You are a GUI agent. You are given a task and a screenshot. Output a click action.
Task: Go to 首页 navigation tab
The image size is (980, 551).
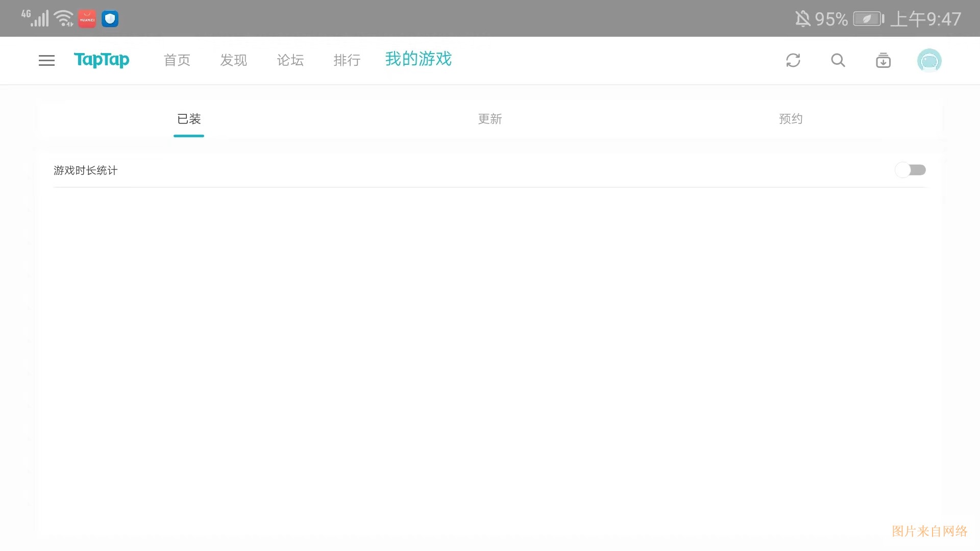(177, 60)
